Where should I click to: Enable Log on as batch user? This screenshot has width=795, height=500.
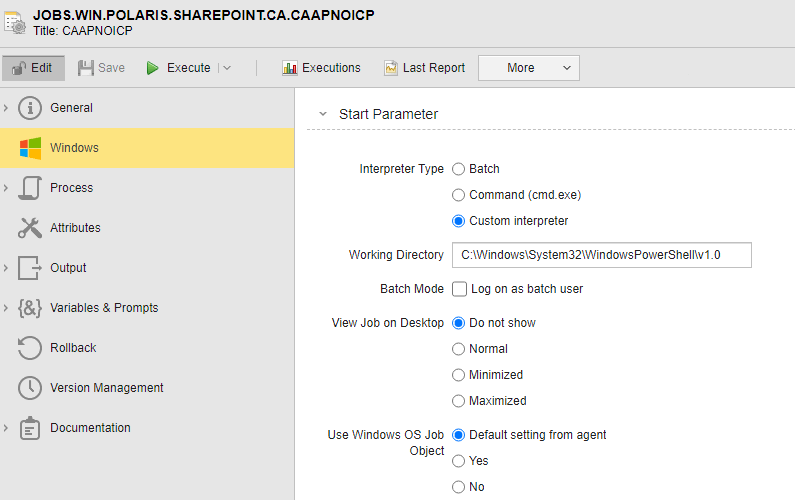point(459,289)
